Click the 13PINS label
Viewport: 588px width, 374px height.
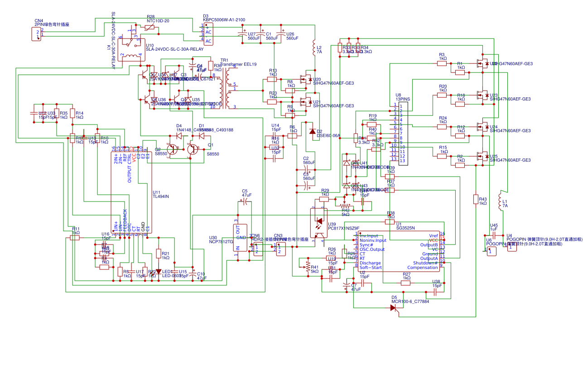403,99
